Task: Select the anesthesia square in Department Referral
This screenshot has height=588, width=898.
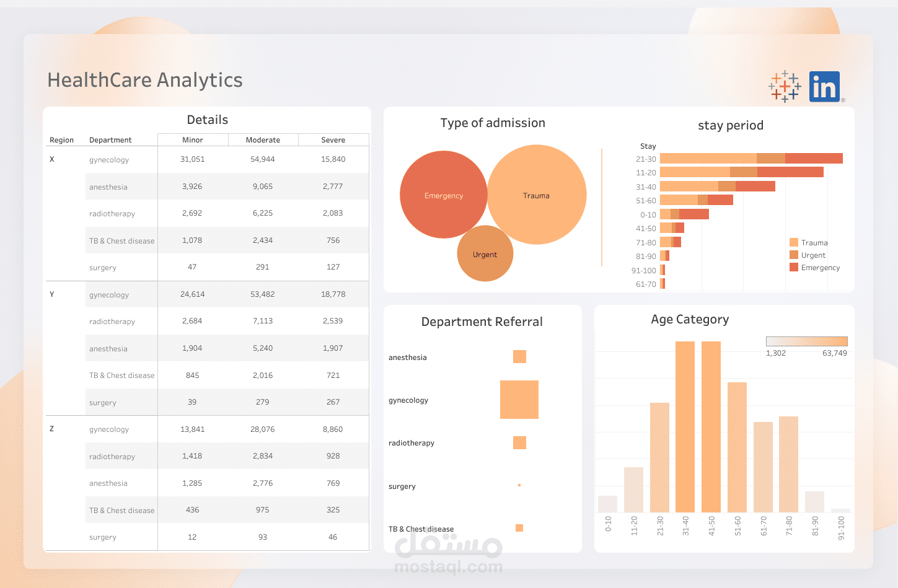Action: point(519,356)
